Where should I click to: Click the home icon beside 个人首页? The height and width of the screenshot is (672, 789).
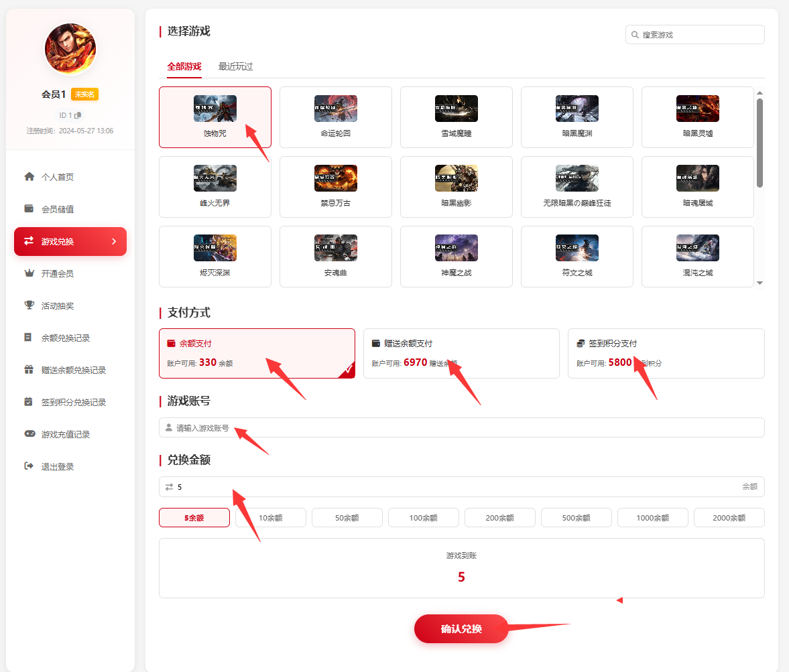[29, 177]
